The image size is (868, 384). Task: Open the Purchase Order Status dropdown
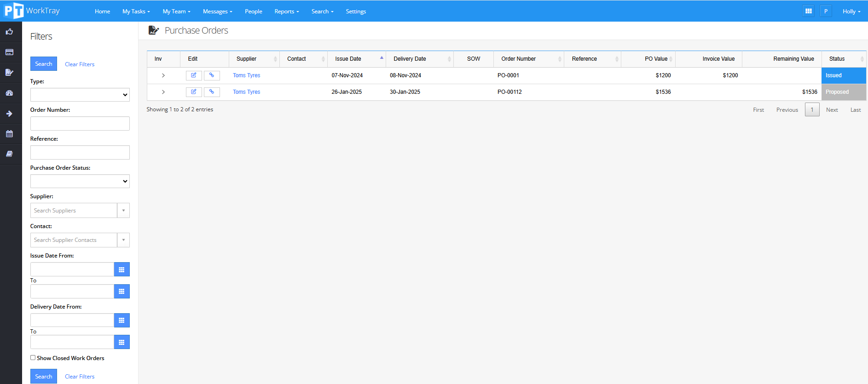tap(80, 181)
